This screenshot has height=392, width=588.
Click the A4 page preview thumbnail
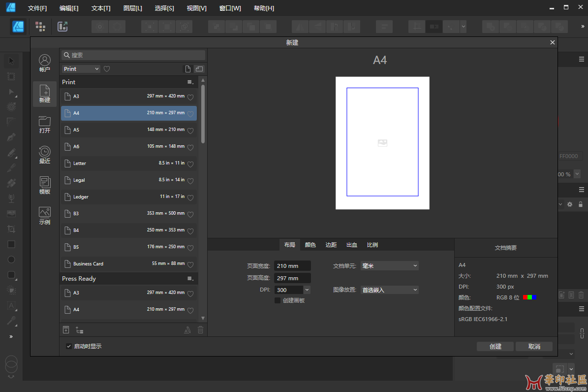coord(382,143)
